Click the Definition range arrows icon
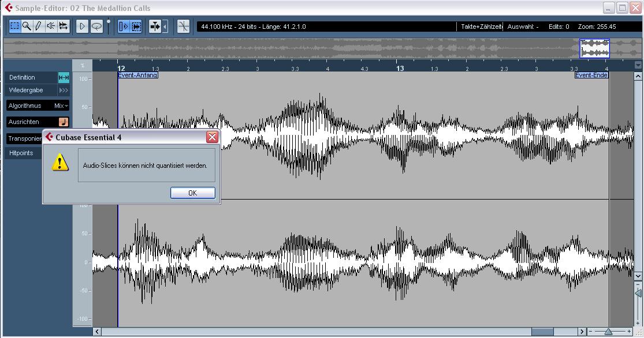 tap(64, 77)
